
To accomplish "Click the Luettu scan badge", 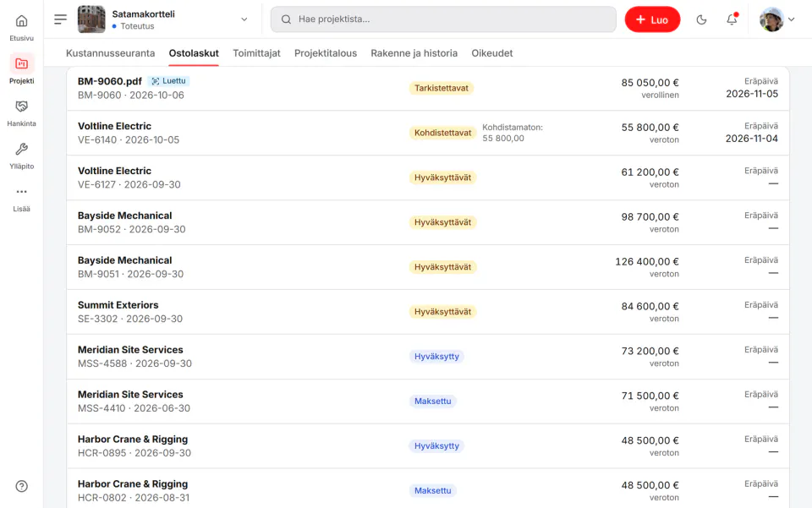I will (x=169, y=81).
